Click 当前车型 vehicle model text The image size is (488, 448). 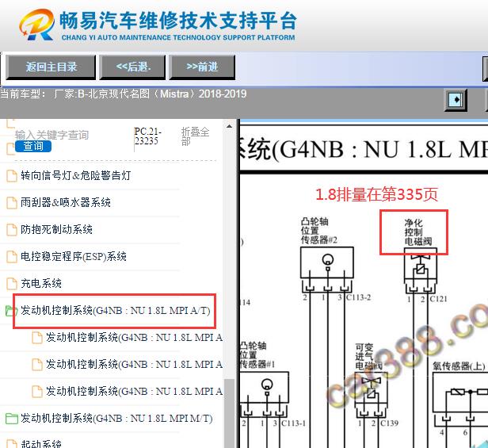coord(124,94)
